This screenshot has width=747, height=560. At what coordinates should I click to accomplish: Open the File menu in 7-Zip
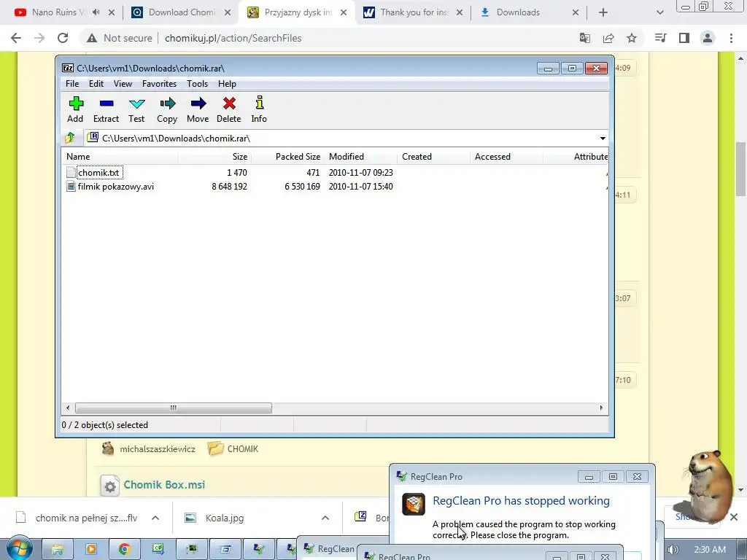[x=72, y=84]
